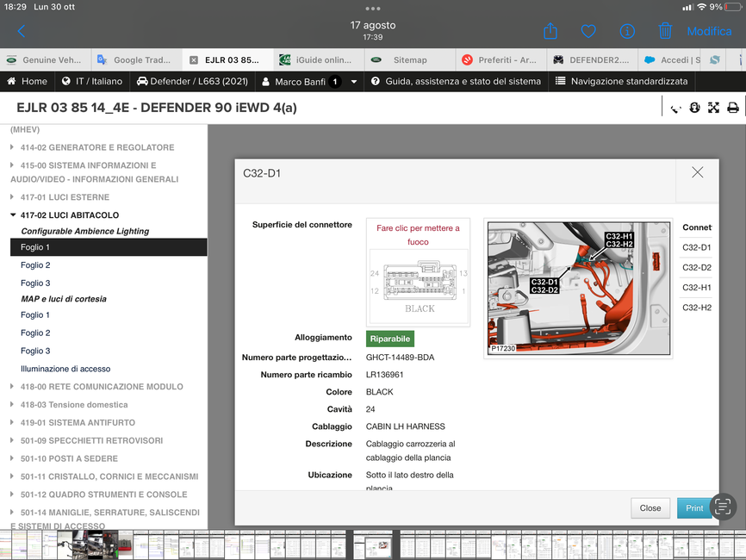Open Foglio 3 under MAP e luci di cortesia
The height and width of the screenshot is (560, 746).
pyautogui.click(x=35, y=352)
